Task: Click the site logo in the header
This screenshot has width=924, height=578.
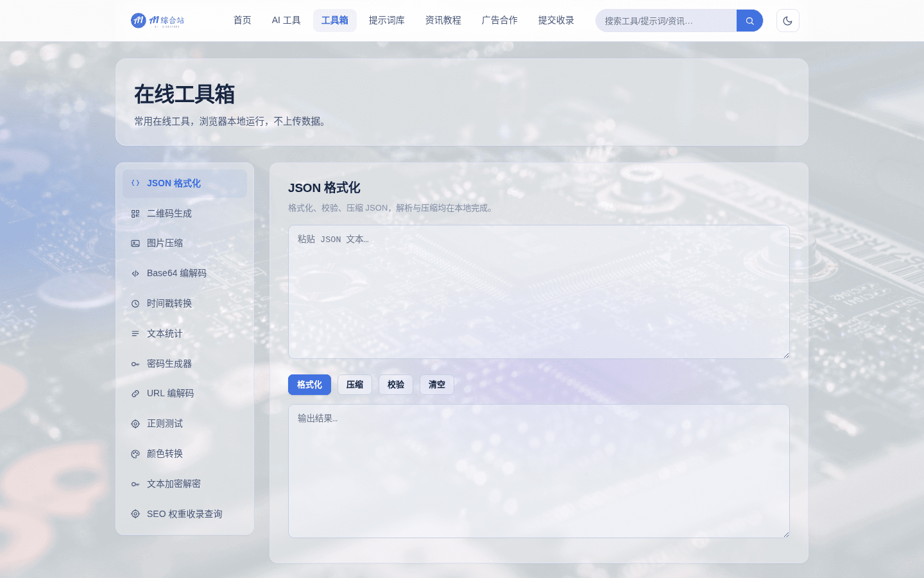Action: pos(158,21)
